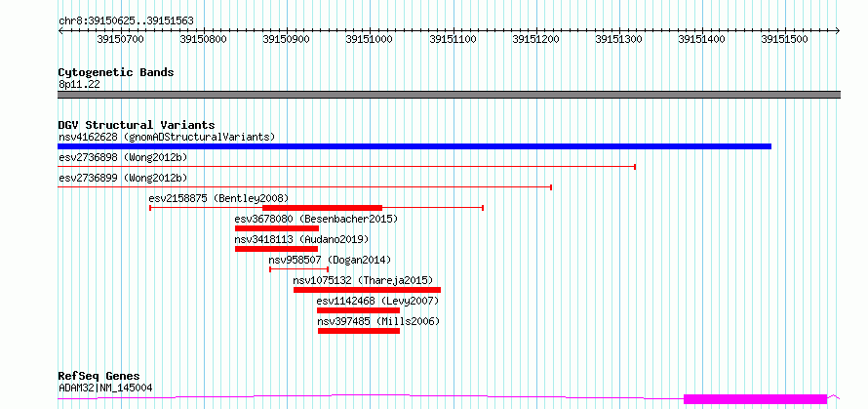Click the chr8:39150625..39151563 coordinate text

[126, 21]
